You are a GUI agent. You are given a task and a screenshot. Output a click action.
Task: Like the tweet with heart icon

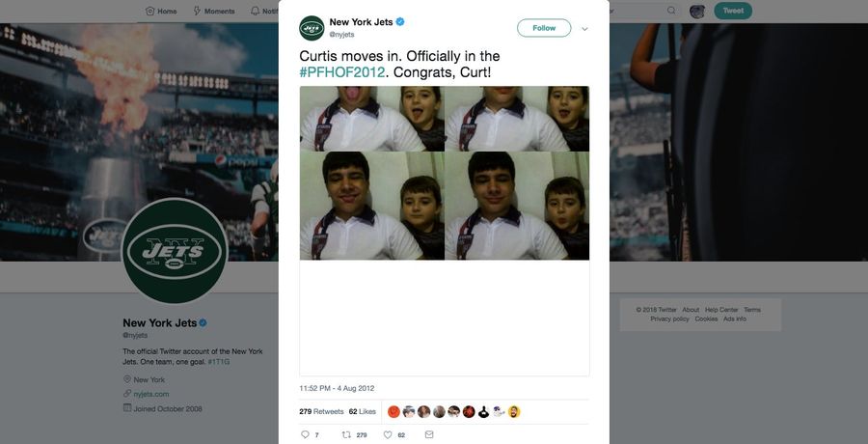388,434
